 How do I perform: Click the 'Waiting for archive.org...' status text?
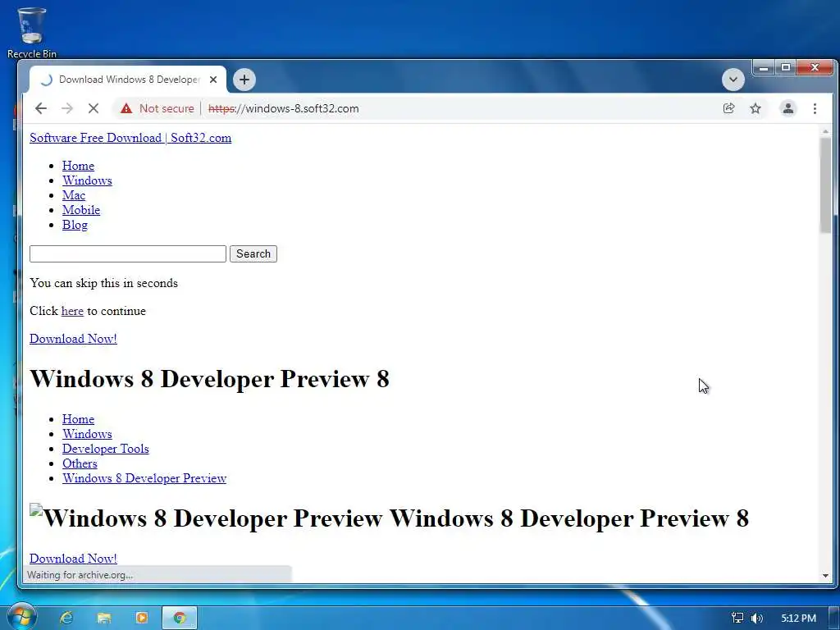[x=80, y=575]
